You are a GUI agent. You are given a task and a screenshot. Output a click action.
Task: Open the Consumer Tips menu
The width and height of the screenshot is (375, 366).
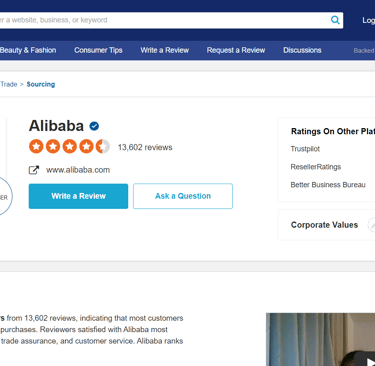(x=98, y=50)
